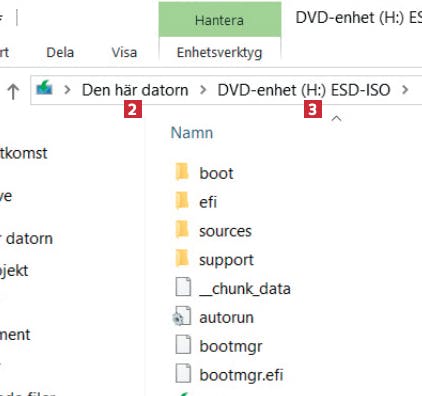Select the bootmgr.efi file icon

pyautogui.click(x=183, y=373)
